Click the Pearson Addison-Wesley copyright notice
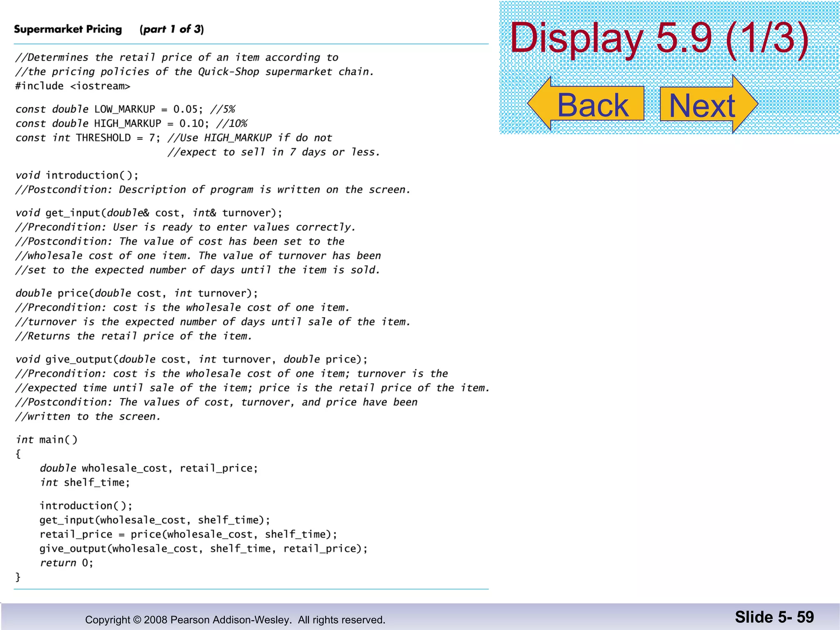Image resolution: width=840 pixels, height=630 pixels. click(235, 620)
